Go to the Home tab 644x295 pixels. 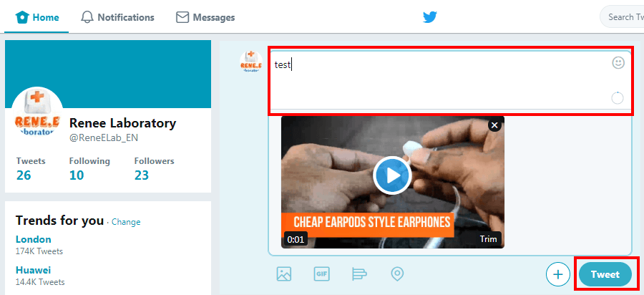[x=37, y=16]
